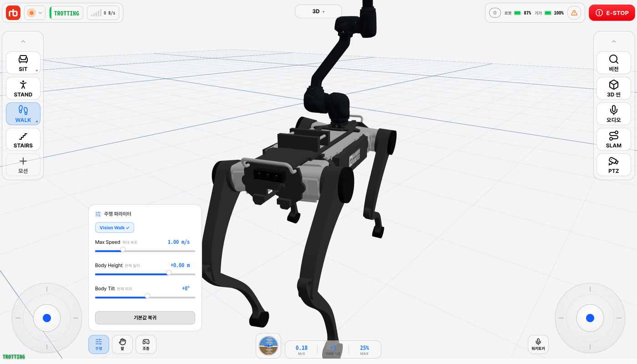
Task: Open the 3D view mode dropdown
Action: 318,11
